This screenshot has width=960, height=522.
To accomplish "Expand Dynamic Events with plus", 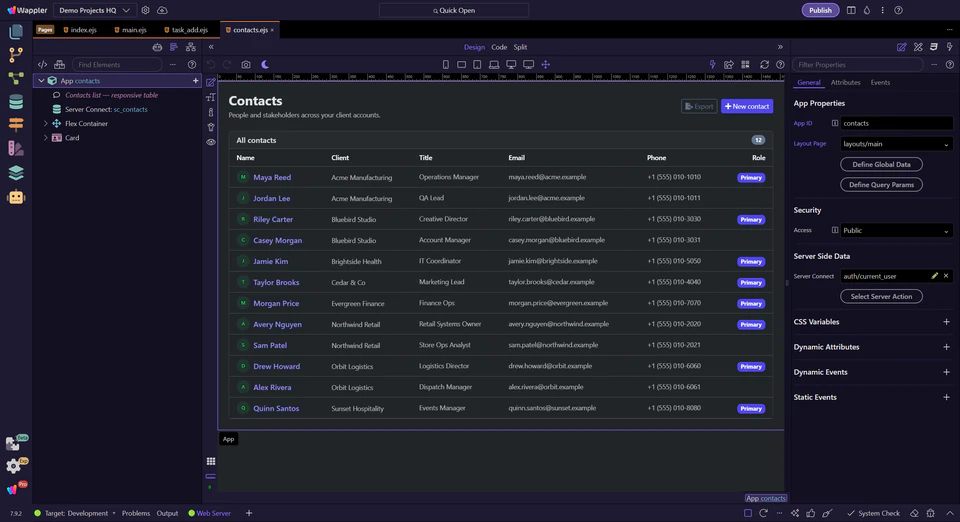I will pos(946,372).
